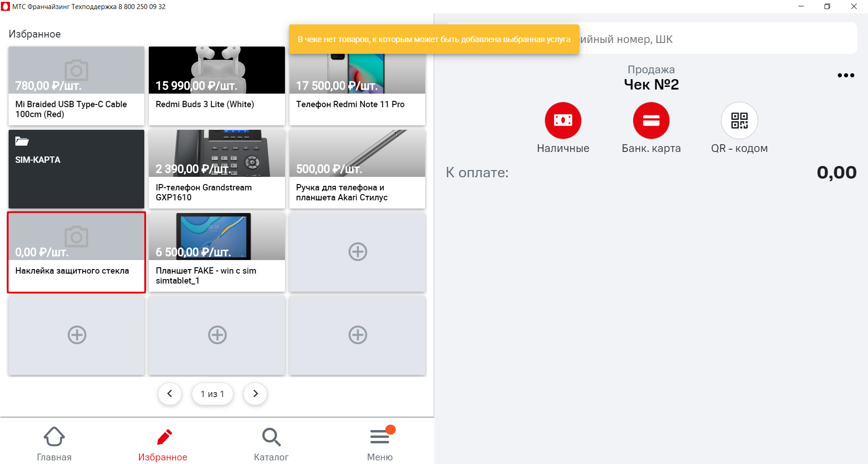Go to Главная home tab
Viewport: 868px width, 464px height.
(x=54, y=443)
